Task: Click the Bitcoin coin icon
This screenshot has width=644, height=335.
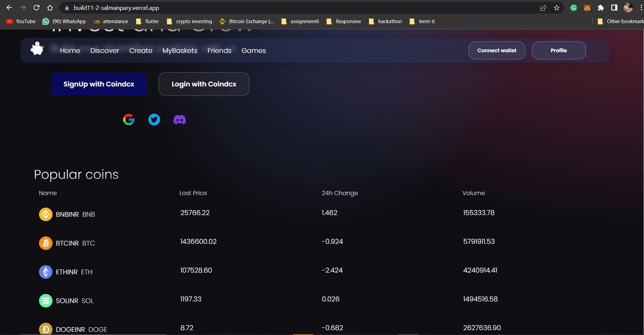Action: click(46, 243)
